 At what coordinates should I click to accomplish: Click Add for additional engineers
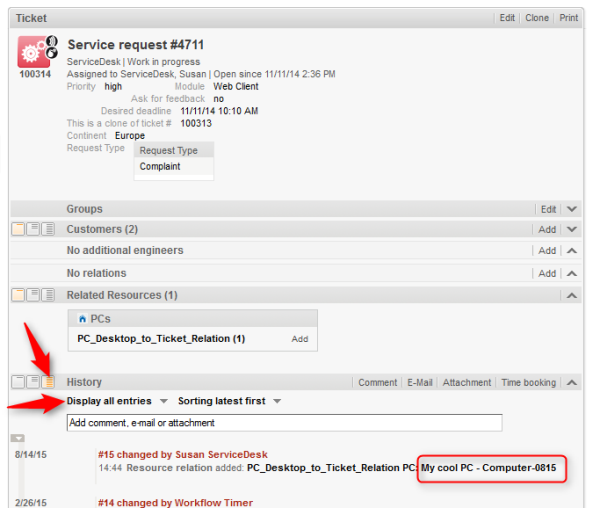coord(547,251)
